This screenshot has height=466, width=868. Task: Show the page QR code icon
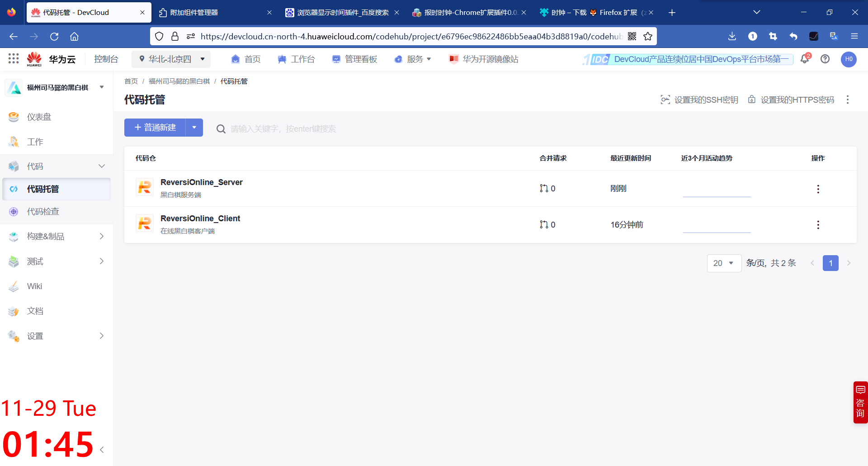point(632,36)
